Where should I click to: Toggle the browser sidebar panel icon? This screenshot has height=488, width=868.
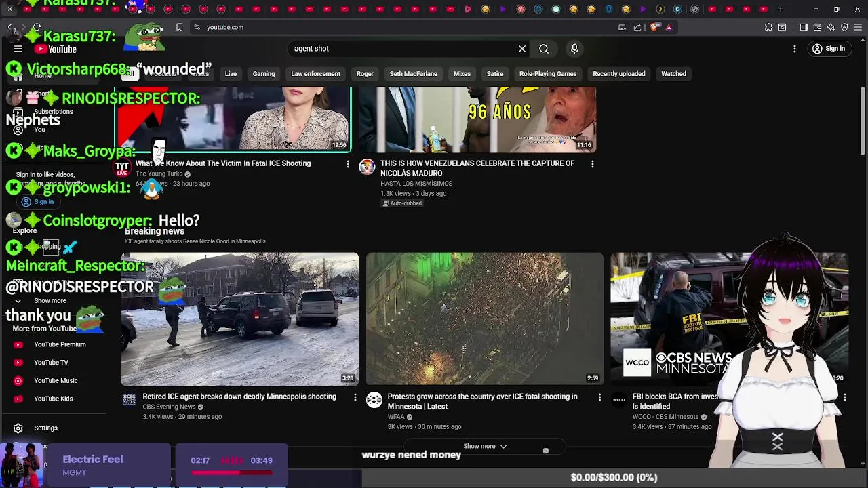[804, 27]
